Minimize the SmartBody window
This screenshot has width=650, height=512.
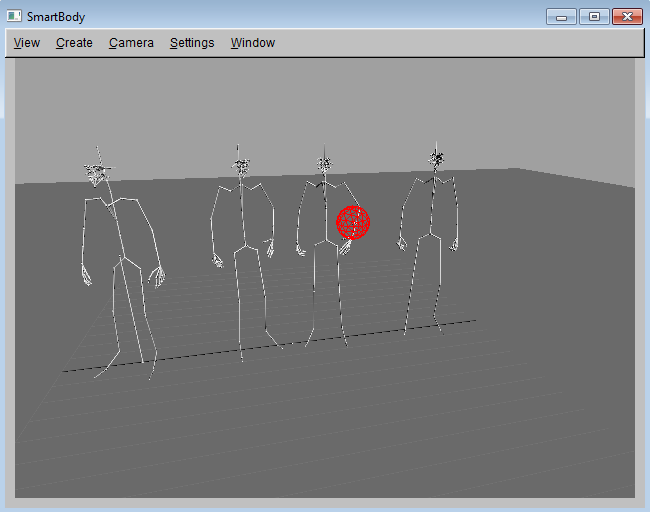click(x=561, y=17)
